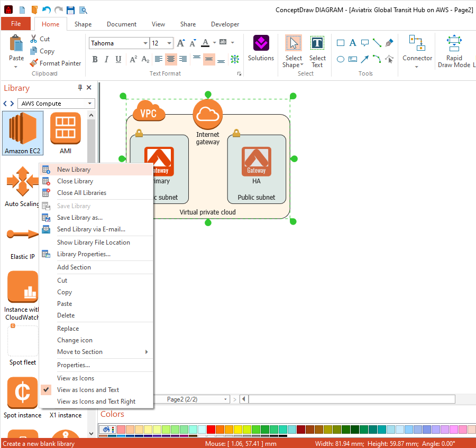
Task: Choose New Library from context menu
Action: coord(74,170)
